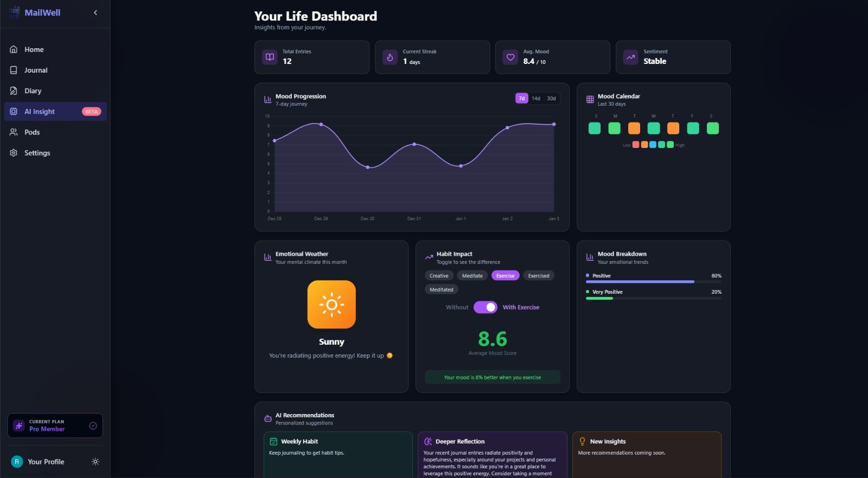Click Dec 29 data point on chart
Image resolution: width=868 pixels, height=478 pixels.
321,125
